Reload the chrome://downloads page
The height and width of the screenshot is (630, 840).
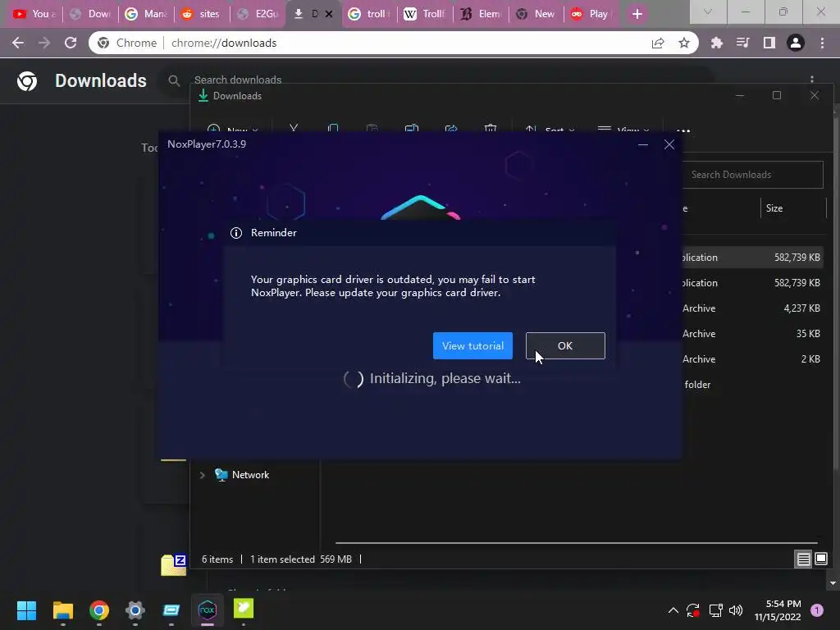click(x=71, y=43)
